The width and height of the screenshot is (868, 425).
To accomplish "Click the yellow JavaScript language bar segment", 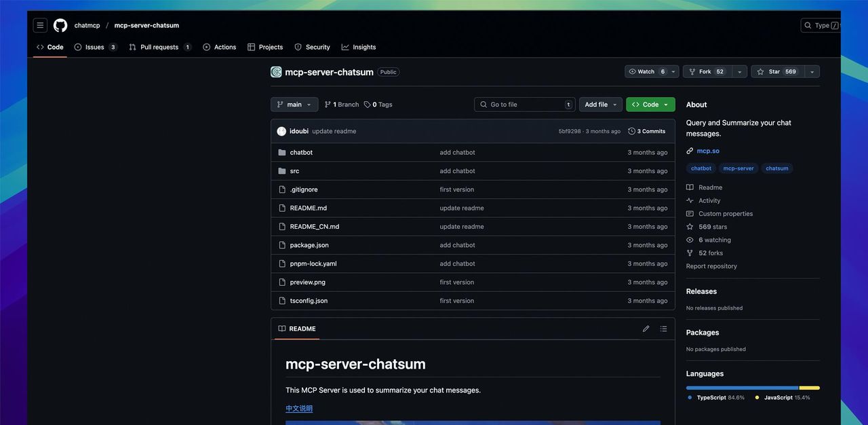I will pos(810,388).
